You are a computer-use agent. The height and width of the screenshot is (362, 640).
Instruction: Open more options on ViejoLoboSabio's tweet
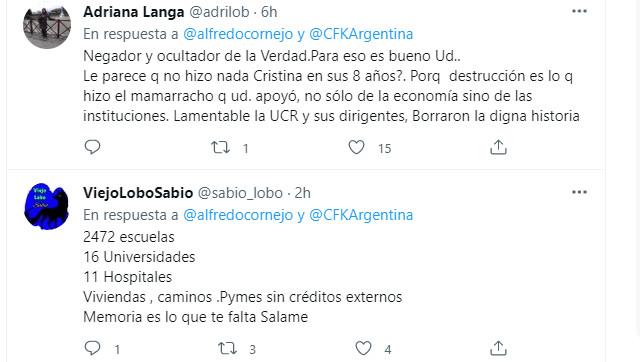click(x=579, y=192)
